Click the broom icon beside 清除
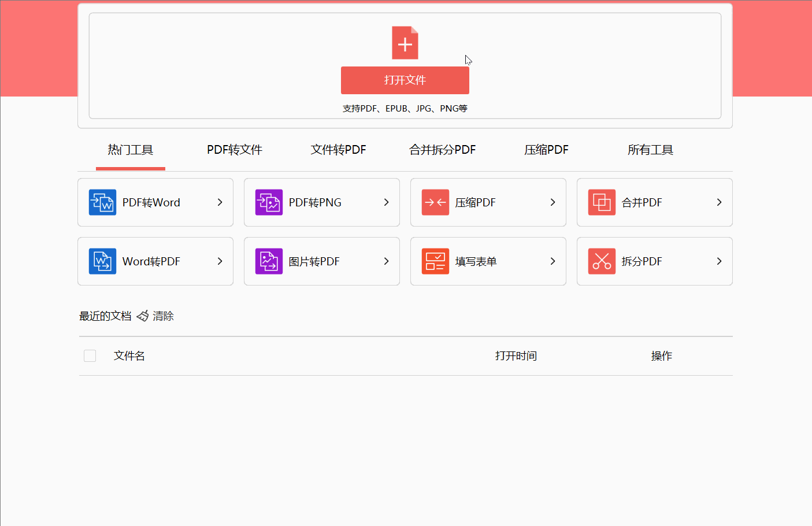 click(x=143, y=316)
